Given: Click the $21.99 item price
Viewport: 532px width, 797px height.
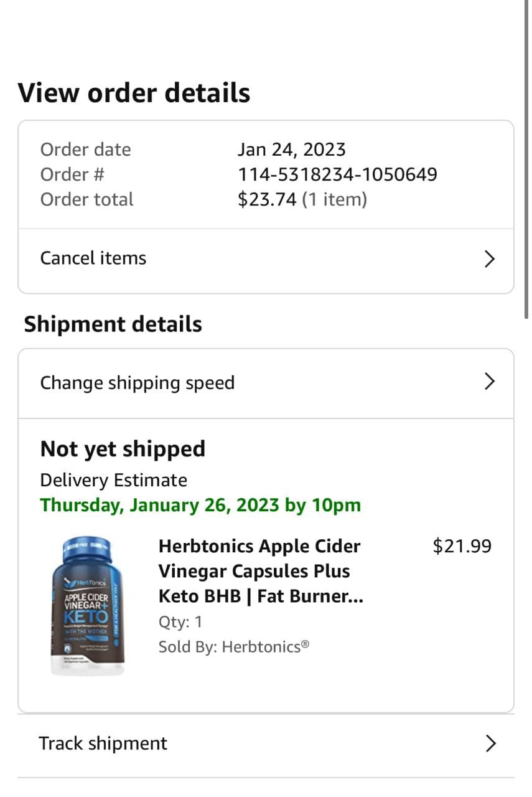Looking at the screenshot, I should click(462, 546).
